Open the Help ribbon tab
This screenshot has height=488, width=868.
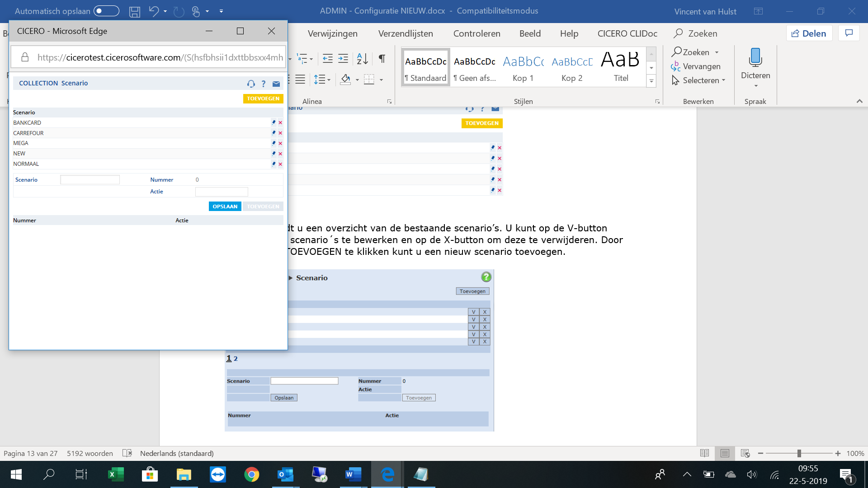click(x=569, y=33)
